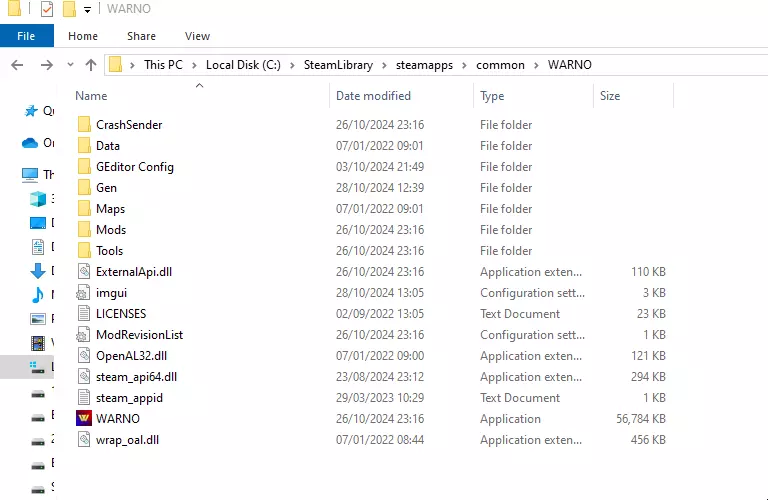Click the New folder quick access icon

click(69, 9)
